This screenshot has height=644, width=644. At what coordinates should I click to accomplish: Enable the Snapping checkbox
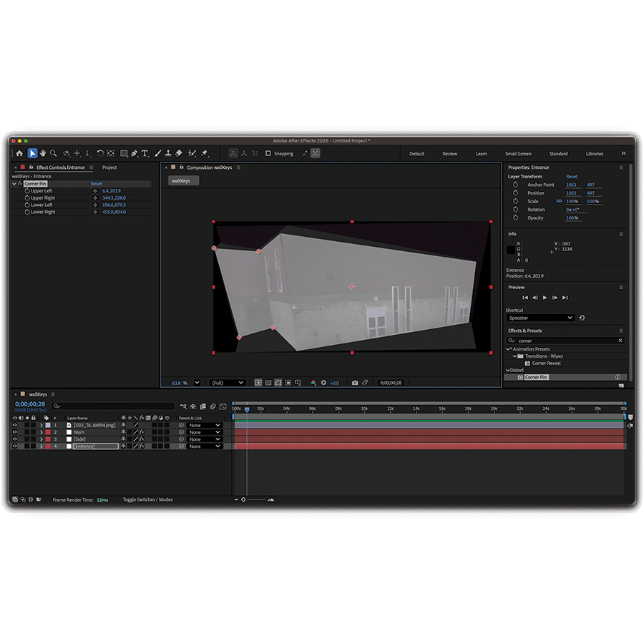[x=268, y=153]
